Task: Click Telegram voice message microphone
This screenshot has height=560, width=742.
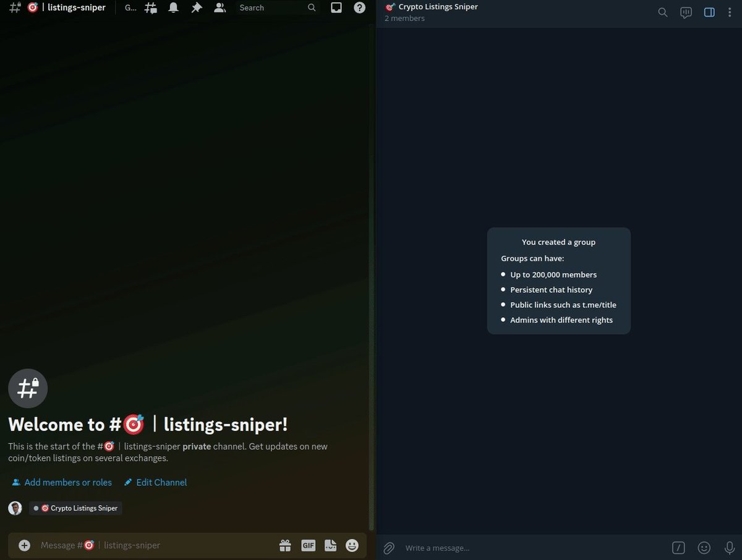Action: pos(729,548)
